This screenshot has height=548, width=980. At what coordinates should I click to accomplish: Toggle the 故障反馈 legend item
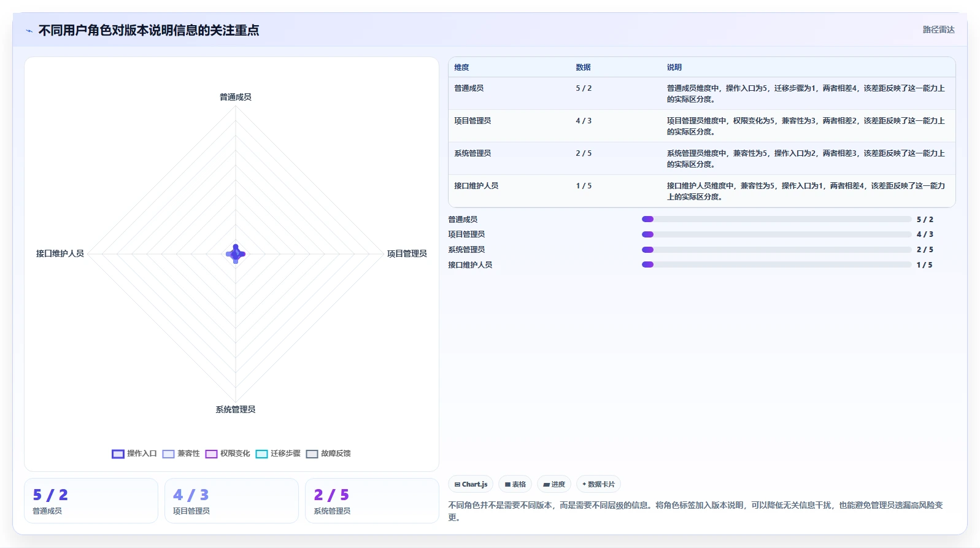[x=328, y=453]
